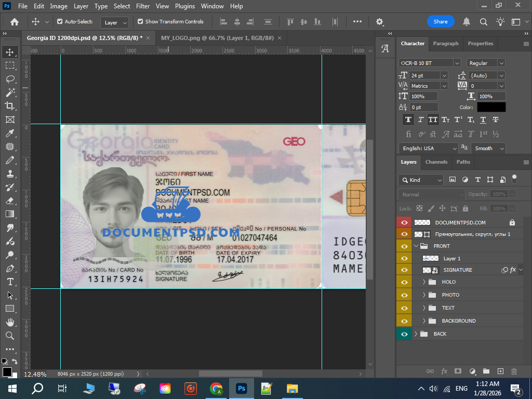
Task: Uncheck Show Transform Controls
Action: point(140,22)
